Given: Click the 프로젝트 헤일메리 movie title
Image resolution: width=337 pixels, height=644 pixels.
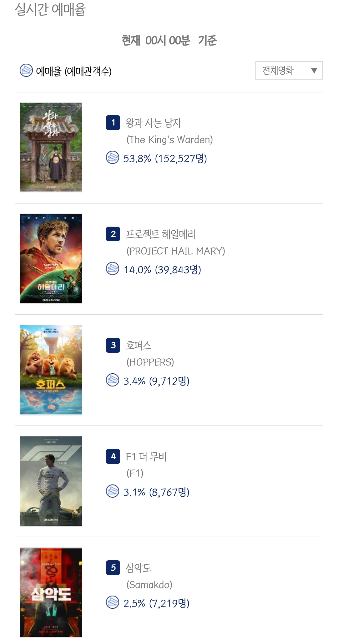Looking at the screenshot, I should click(x=160, y=234).
